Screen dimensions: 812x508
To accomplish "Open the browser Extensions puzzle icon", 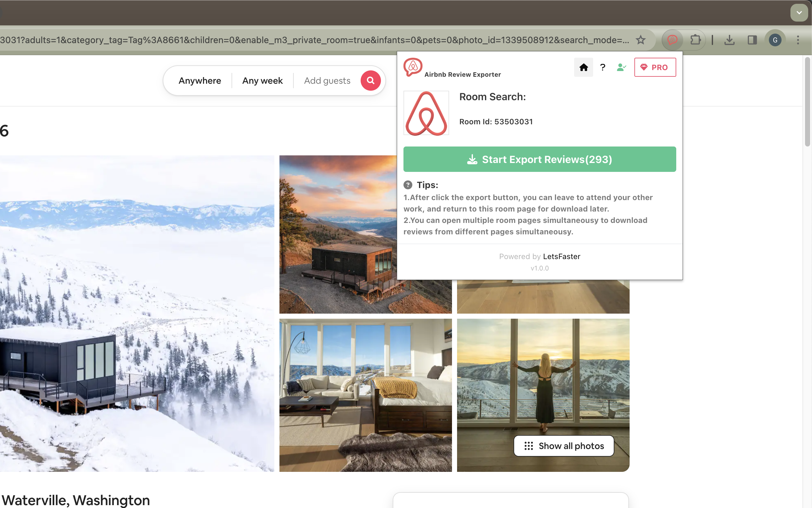I will (x=695, y=40).
